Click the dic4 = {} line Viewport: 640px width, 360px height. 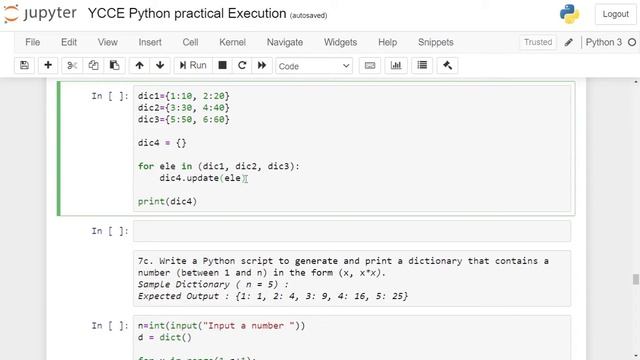click(x=162, y=143)
